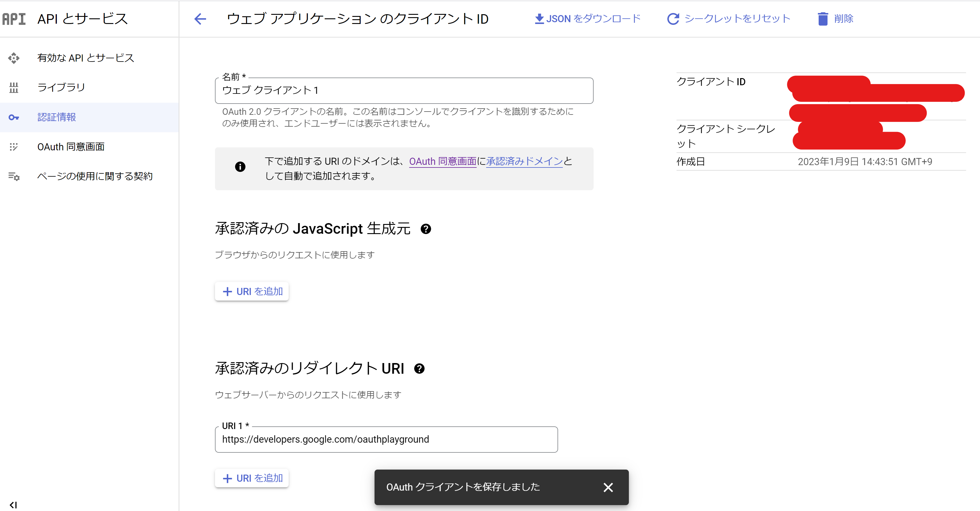
Task: Click inside the URI 1 input field
Action: (386, 439)
